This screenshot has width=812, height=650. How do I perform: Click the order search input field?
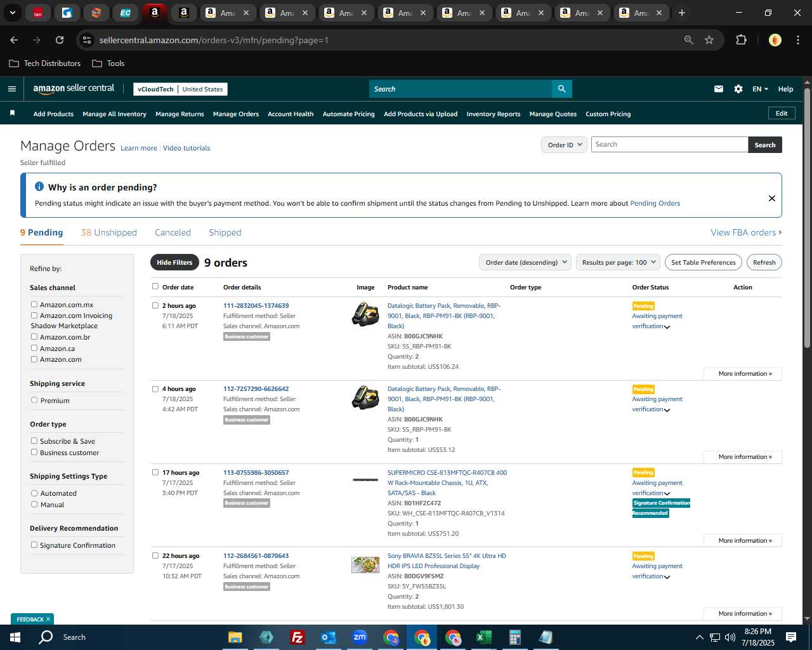pyautogui.click(x=669, y=145)
